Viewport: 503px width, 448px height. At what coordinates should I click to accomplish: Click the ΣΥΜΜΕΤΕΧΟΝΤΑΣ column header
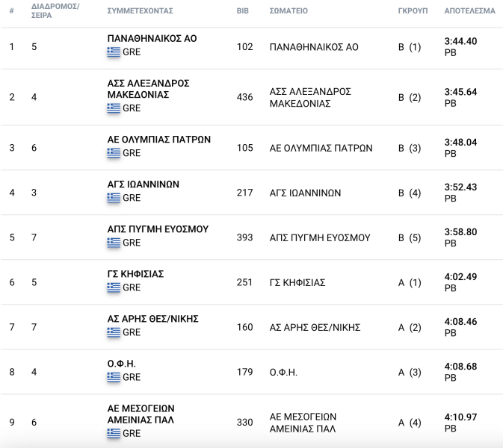click(x=141, y=12)
